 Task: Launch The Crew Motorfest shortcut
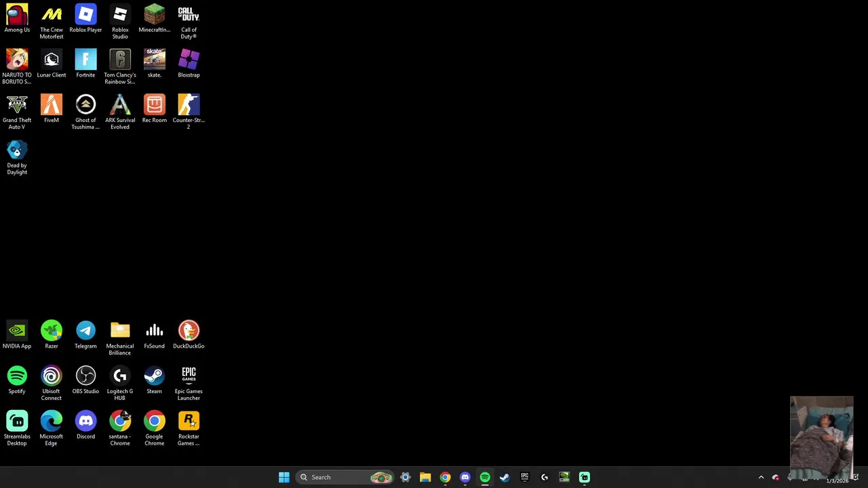52,22
